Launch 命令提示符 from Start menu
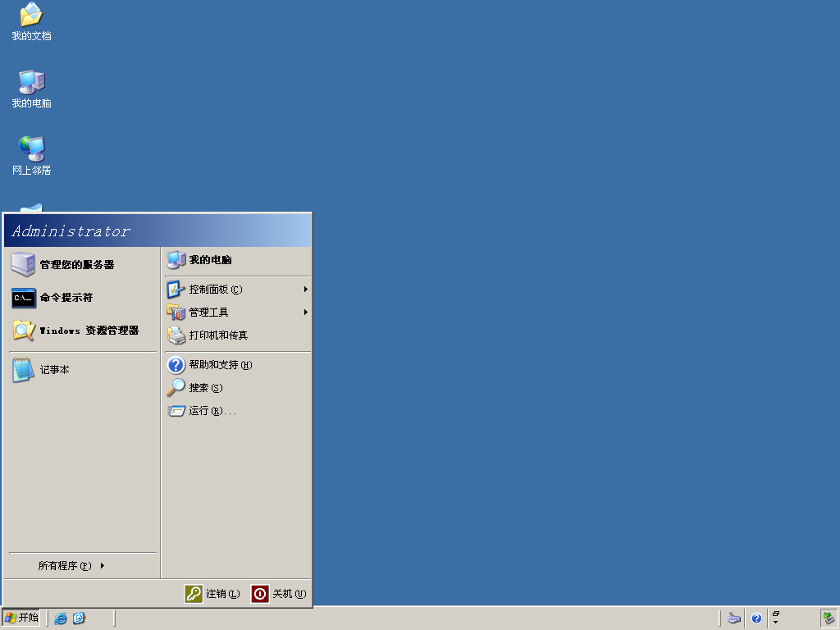This screenshot has width=840, height=630. [83, 297]
